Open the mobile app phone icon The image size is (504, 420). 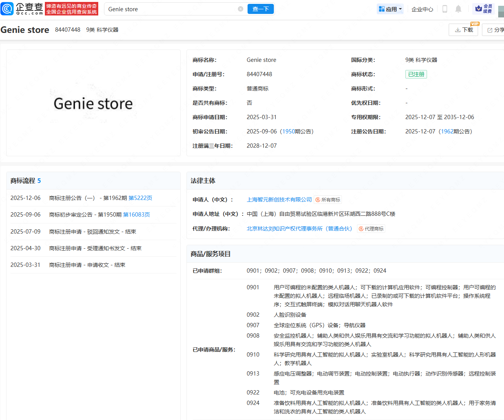[x=445, y=9]
